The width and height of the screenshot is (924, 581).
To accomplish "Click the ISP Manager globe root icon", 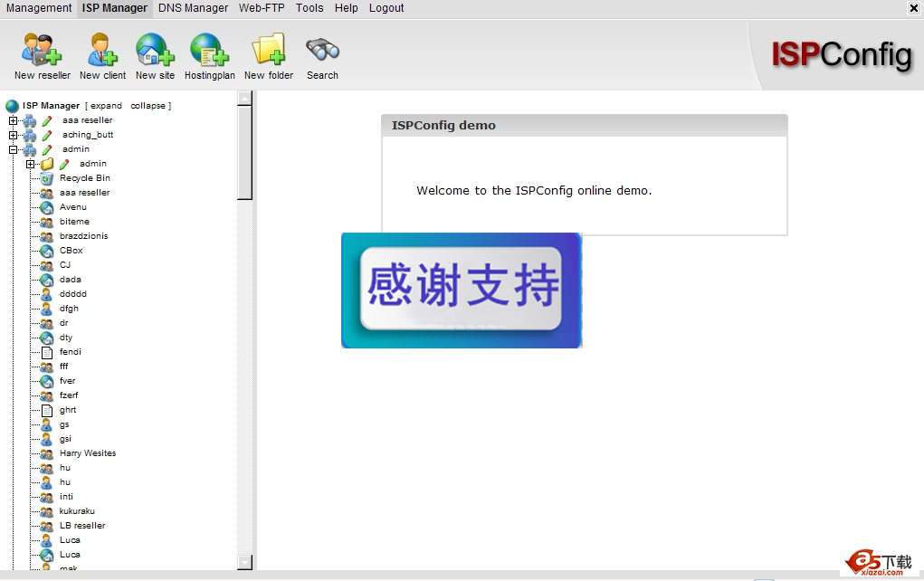I will click(x=13, y=106).
